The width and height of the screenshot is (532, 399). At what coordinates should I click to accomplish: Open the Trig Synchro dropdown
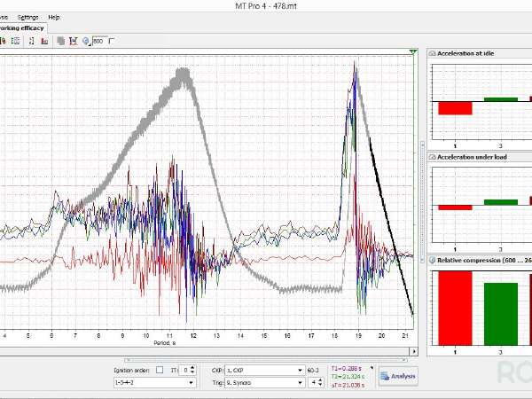click(264, 383)
